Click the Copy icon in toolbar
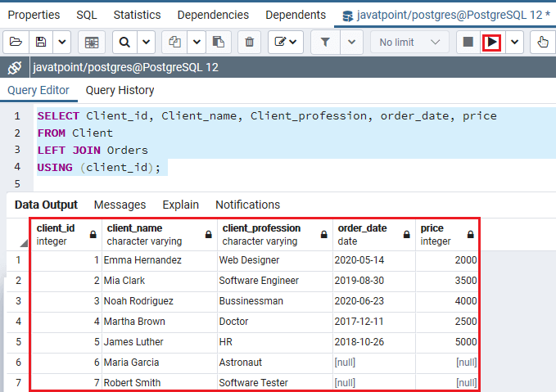556x392 pixels. click(x=174, y=43)
